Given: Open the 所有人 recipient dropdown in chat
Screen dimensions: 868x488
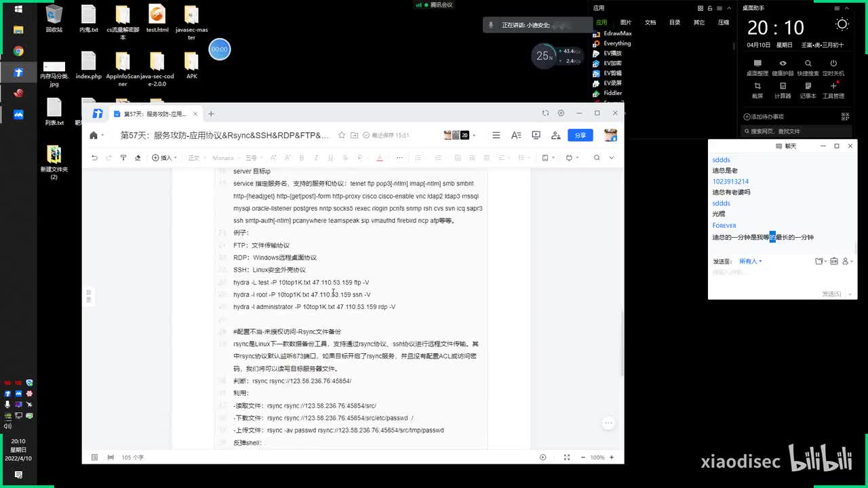Looking at the screenshot, I should point(750,261).
